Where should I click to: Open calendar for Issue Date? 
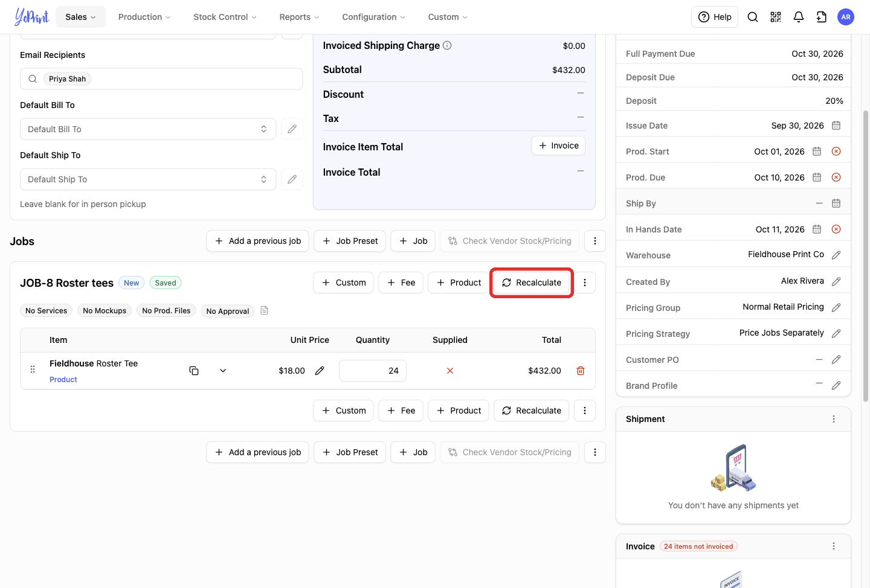coord(836,126)
